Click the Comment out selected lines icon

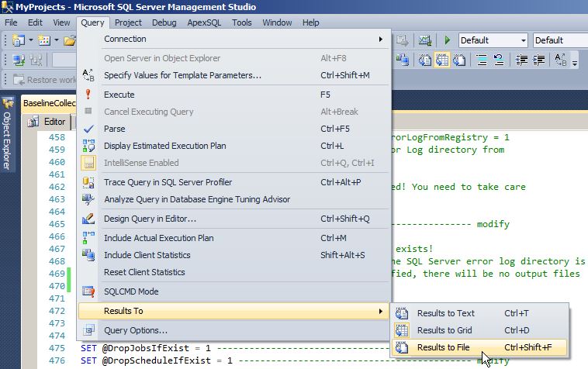pos(482,60)
